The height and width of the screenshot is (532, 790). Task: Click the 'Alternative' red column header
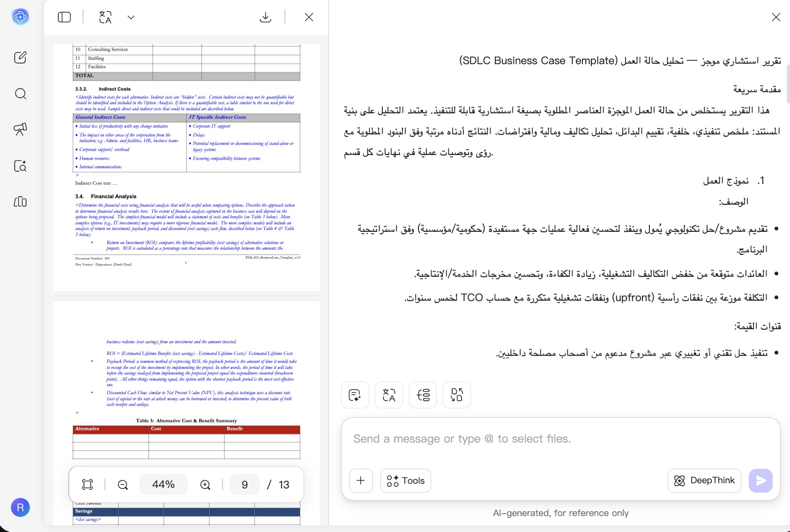[111, 429]
